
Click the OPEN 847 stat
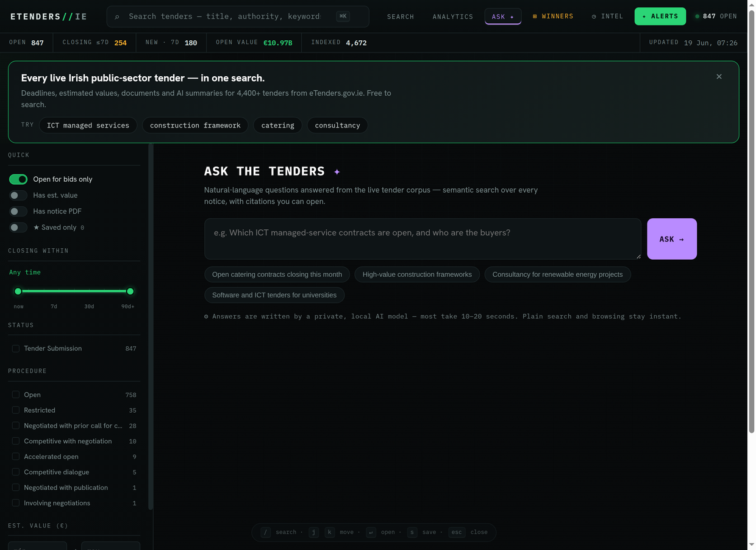tap(26, 43)
